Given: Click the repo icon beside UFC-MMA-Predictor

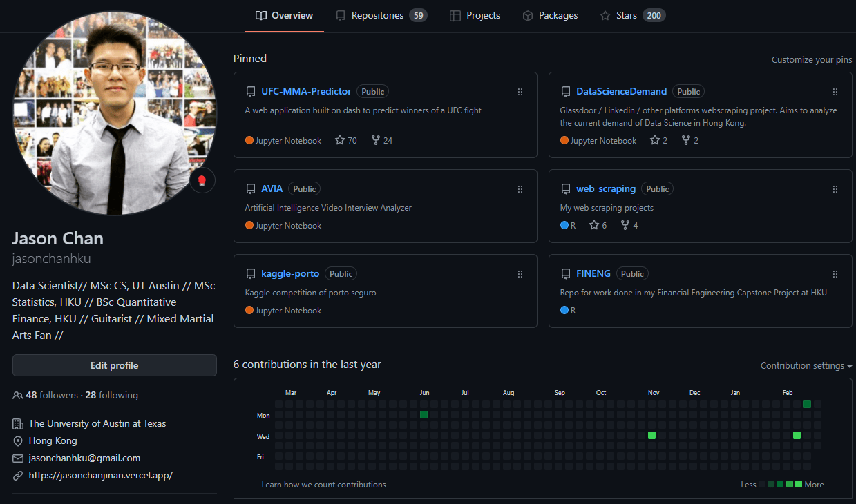Looking at the screenshot, I should click(251, 92).
